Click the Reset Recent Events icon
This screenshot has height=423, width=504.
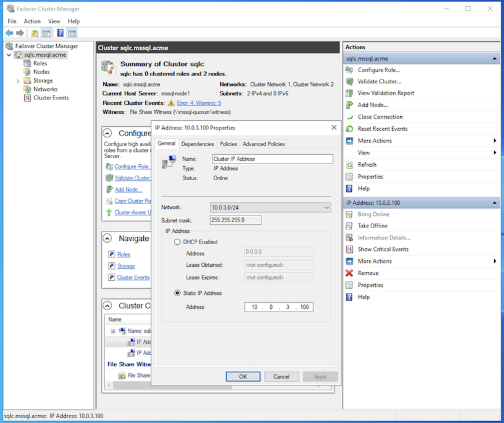coord(349,129)
